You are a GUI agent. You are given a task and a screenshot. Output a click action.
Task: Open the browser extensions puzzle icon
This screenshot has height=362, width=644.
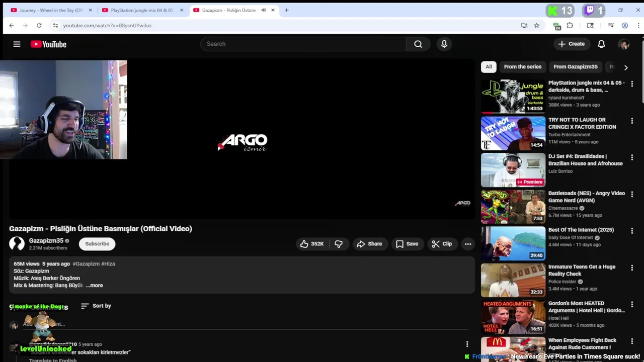[x=570, y=25]
